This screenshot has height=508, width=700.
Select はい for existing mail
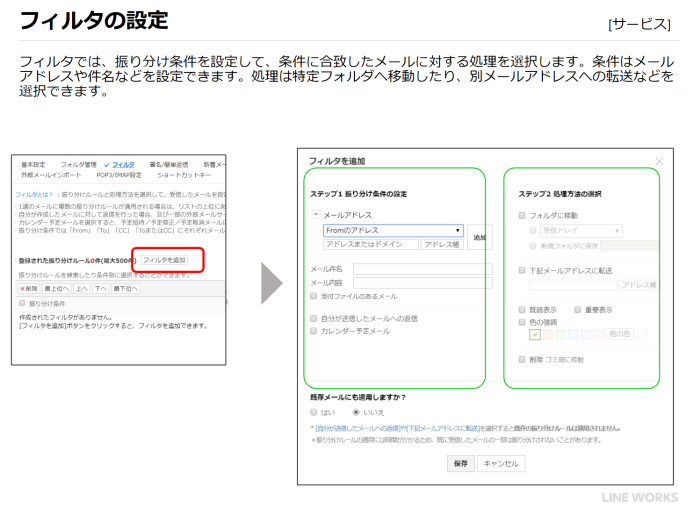click(x=313, y=412)
